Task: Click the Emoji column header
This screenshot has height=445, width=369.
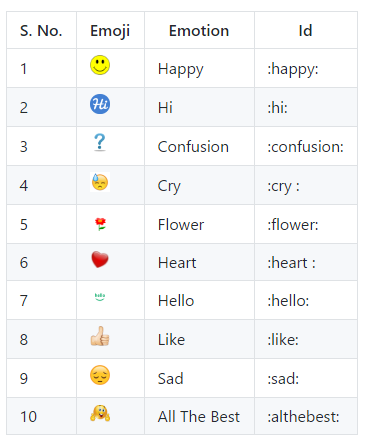Action: (x=110, y=31)
